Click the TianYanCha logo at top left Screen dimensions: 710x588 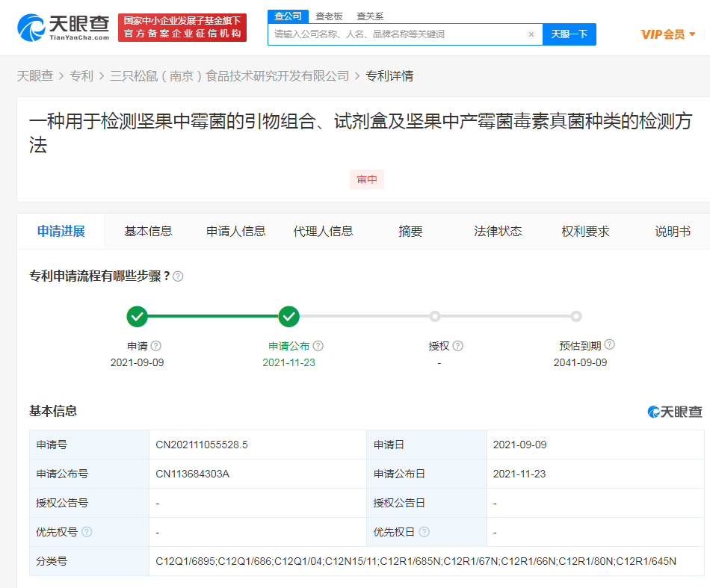[63, 28]
